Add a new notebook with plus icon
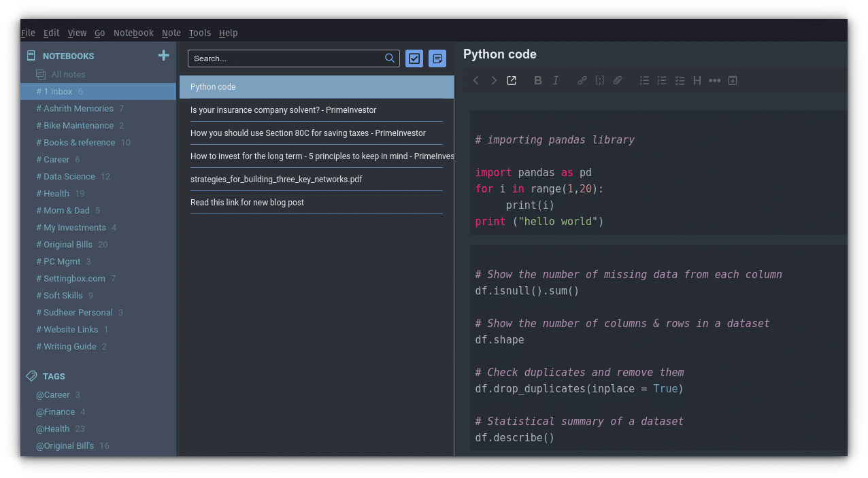The width and height of the screenshot is (868, 478). (x=163, y=56)
